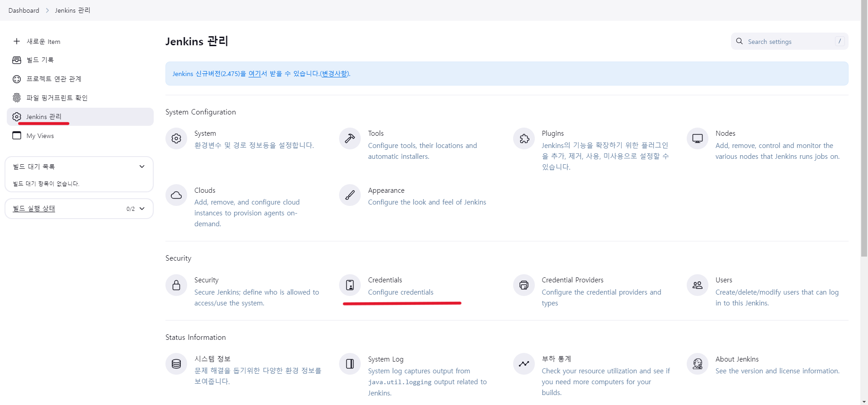868x405 pixels.
Task: Click the slash shortcut hint in search
Action: tap(840, 41)
